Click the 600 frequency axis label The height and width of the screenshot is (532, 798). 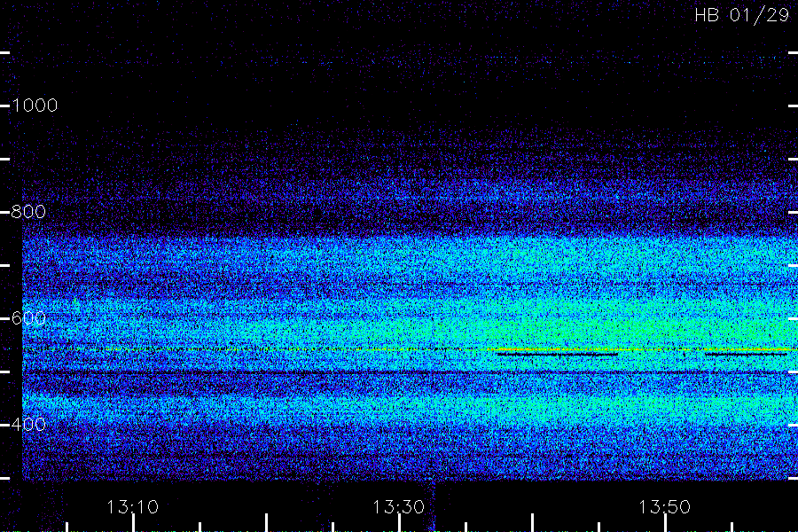pyautogui.click(x=28, y=318)
